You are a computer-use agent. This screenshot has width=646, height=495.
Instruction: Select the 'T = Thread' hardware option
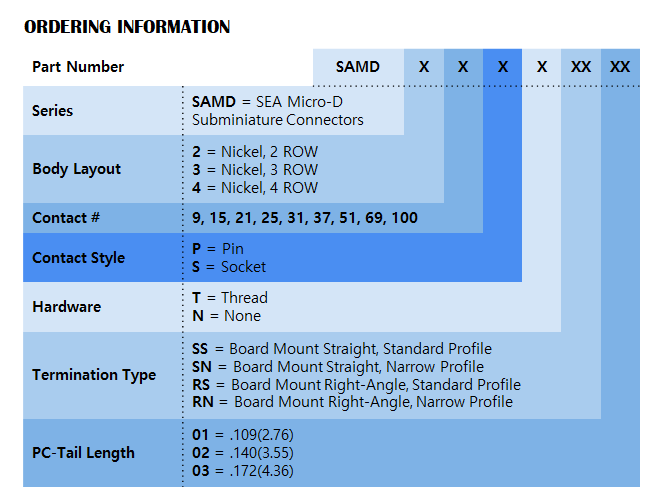[x=230, y=298]
